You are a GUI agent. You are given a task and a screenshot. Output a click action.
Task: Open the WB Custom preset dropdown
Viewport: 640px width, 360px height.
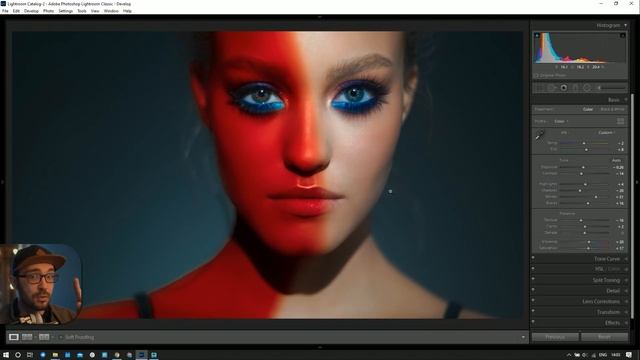607,133
